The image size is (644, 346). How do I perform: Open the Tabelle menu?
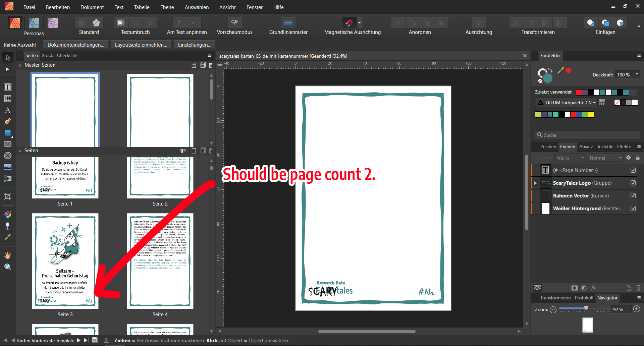tap(142, 7)
